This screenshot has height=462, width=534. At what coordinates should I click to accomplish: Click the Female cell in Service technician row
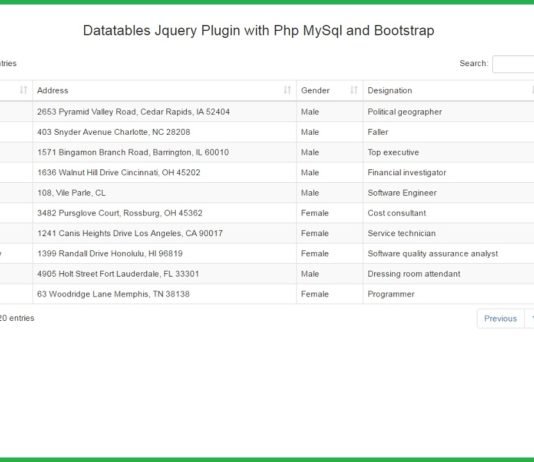pyautogui.click(x=330, y=233)
